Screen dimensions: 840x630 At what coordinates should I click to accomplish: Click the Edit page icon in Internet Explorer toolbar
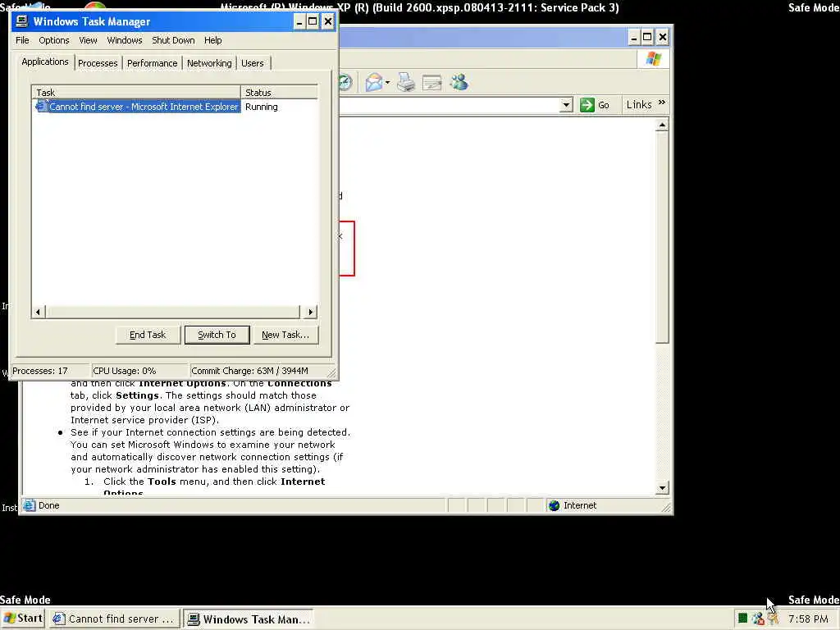coord(431,83)
